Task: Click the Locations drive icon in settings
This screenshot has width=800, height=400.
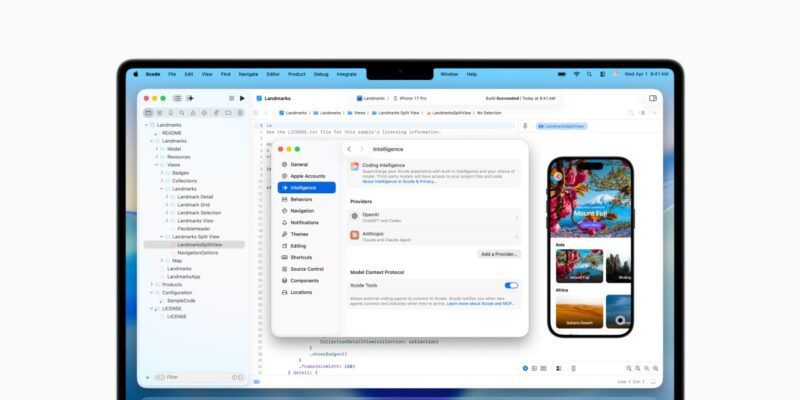Action: pyautogui.click(x=285, y=292)
